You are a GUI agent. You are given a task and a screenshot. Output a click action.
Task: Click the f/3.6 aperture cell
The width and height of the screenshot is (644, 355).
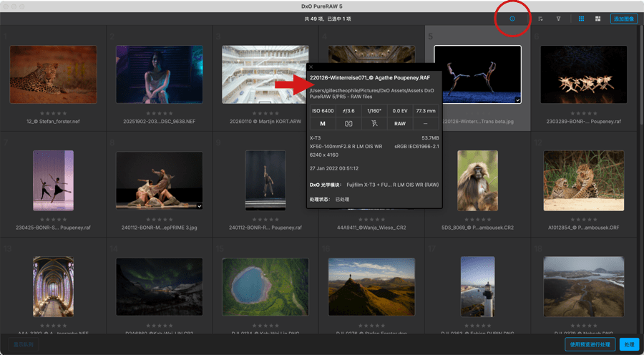click(348, 110)
